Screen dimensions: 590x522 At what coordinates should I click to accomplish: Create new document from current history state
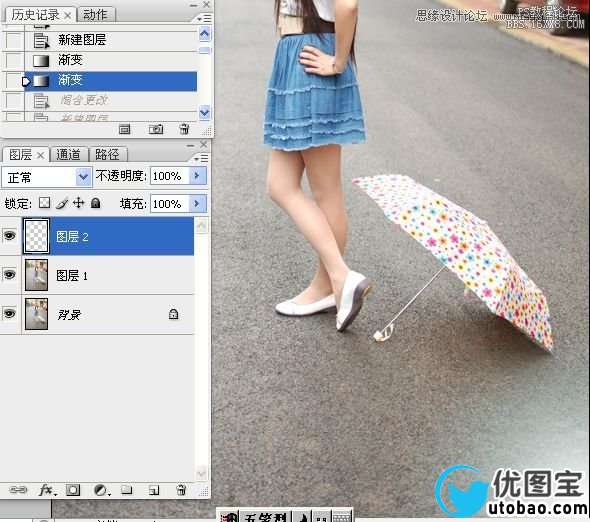click(125, 129)
